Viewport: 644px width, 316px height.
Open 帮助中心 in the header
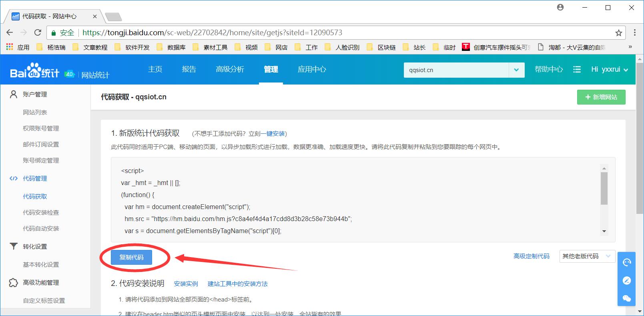549,69
